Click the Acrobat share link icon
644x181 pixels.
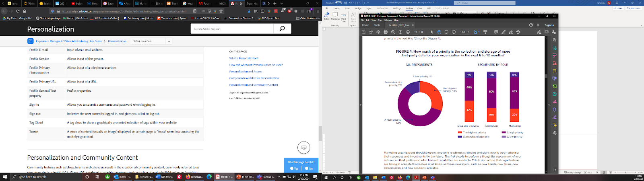click(539, 32)
